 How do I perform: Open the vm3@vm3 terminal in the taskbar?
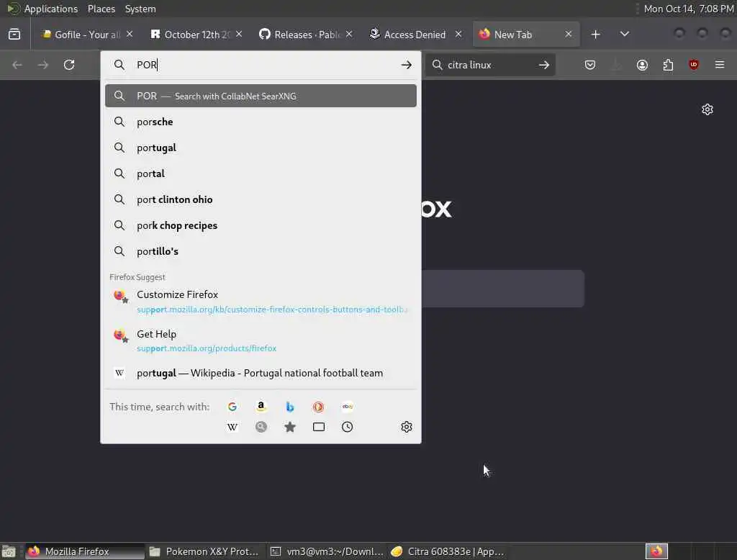pos(327,551)
